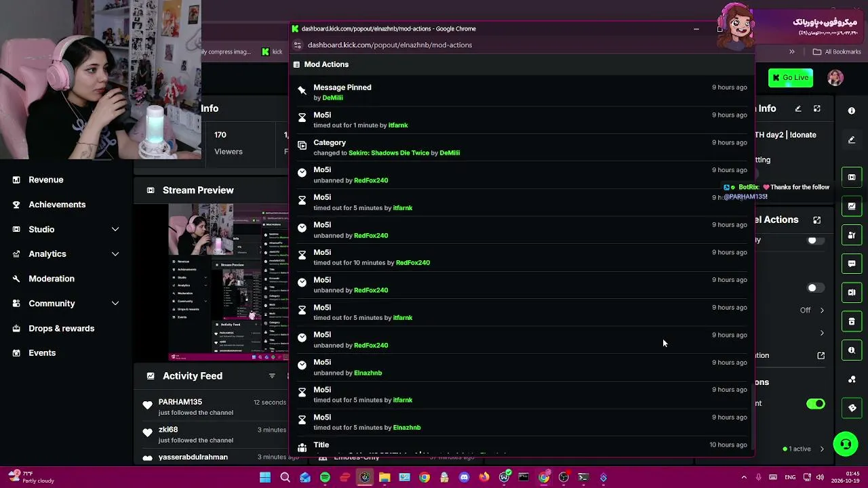Open the Activity Feed filter icon
The width and height of the screenshot is (868, 488).
272,376
